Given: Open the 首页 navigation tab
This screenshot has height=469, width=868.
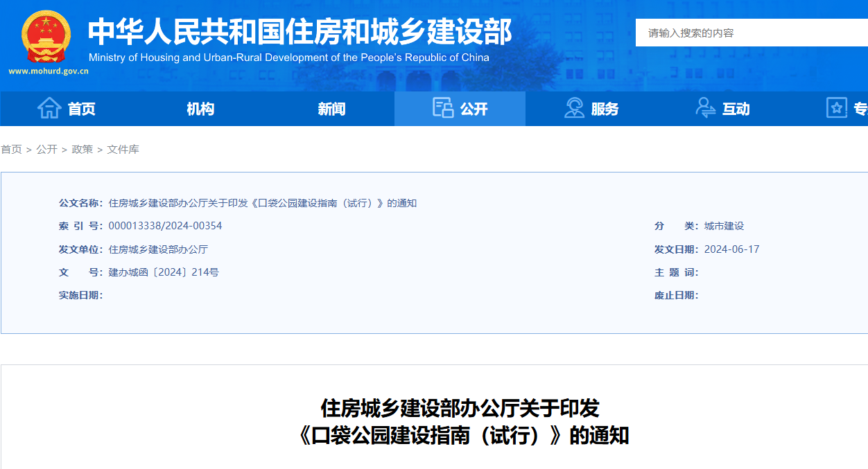Looking at the screenshot, I should point(66,109).
